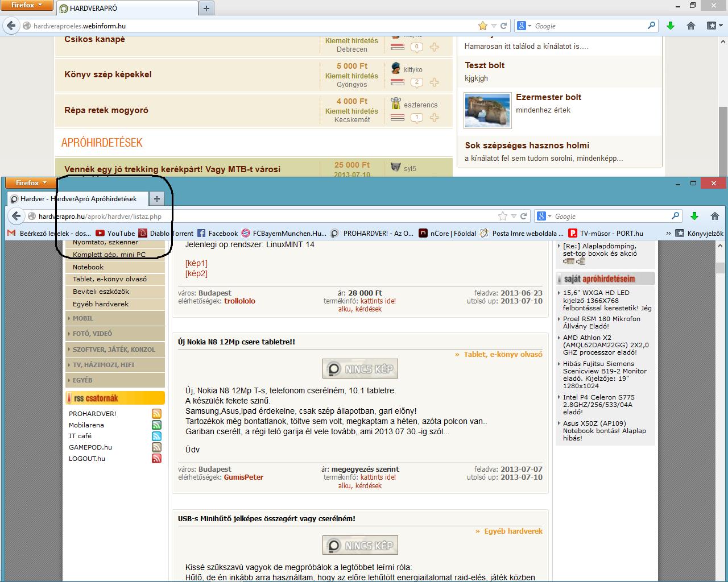Open the Beviteli eszközök sidebar category

click(x=115, y=292)
